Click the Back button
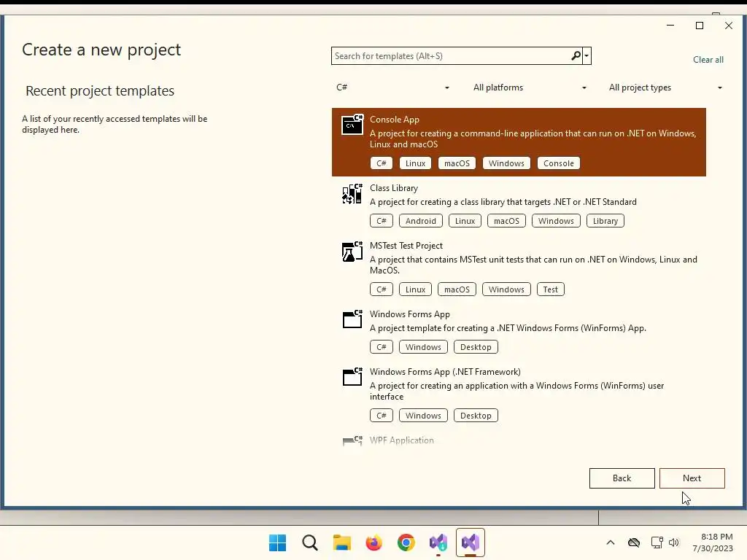Viewport: 747px width, 560px height. coord(622,478)
